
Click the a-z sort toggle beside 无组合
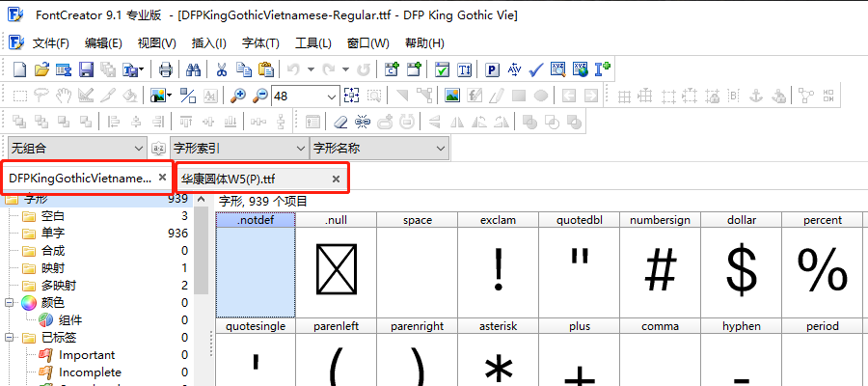159,149
